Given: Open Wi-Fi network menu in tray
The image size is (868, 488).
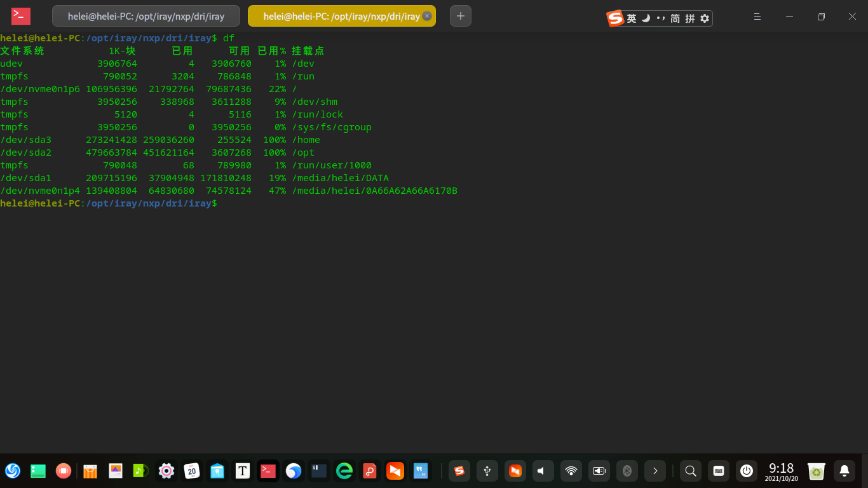Looking at the screenshot, I should pyautogui.click(x=571, y=471).
